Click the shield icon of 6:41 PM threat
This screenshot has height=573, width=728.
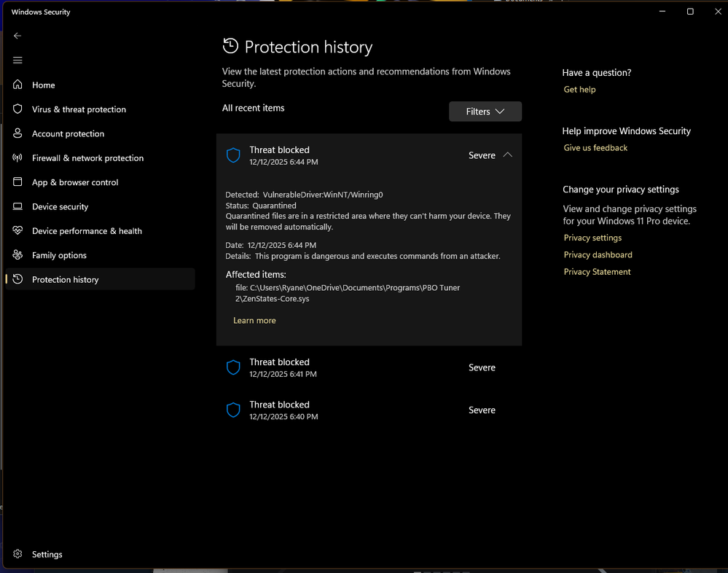(x=233, y=367)
